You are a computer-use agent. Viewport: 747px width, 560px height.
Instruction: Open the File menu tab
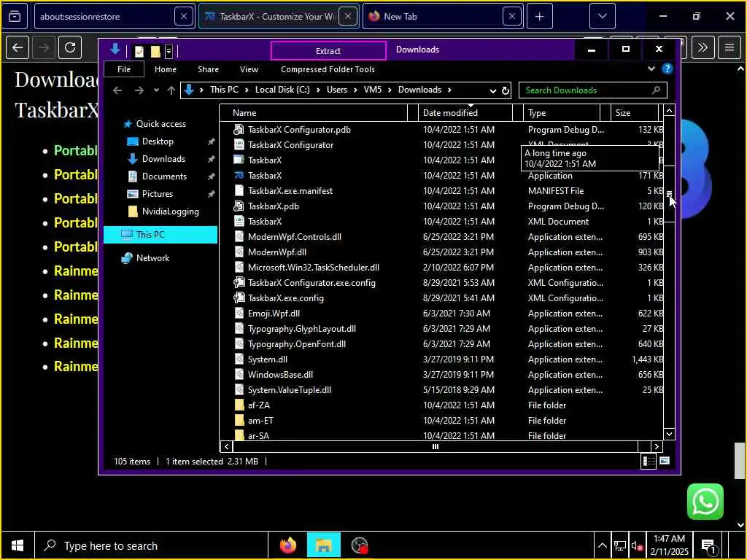coord(124,69)
